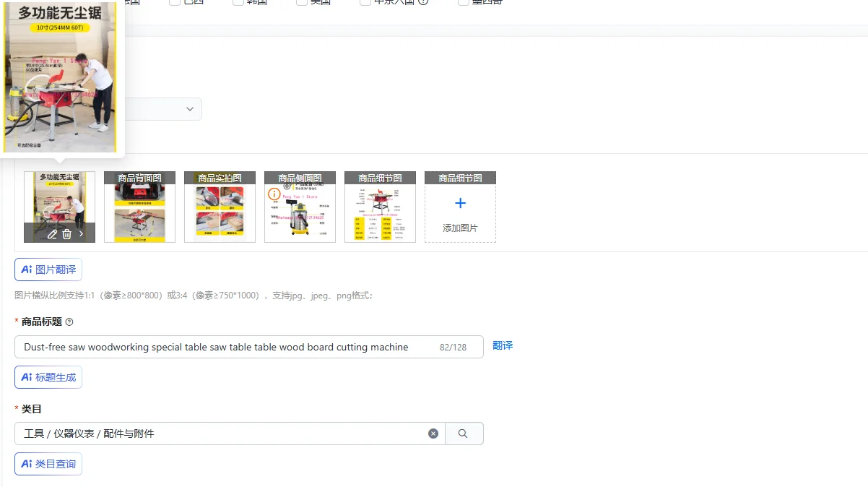The image size is (868, 487).
Task: Click the help icon beside 商品标题
Action: (69, 322)
